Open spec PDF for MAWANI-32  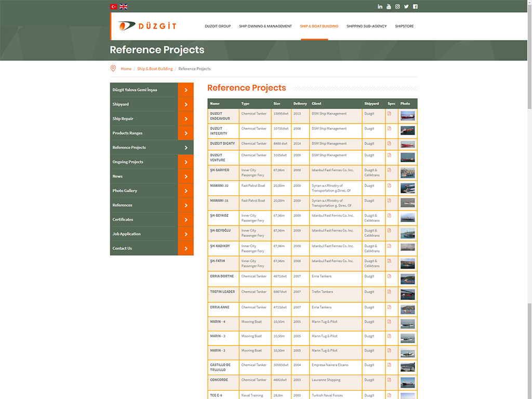(x=390, y=185)
